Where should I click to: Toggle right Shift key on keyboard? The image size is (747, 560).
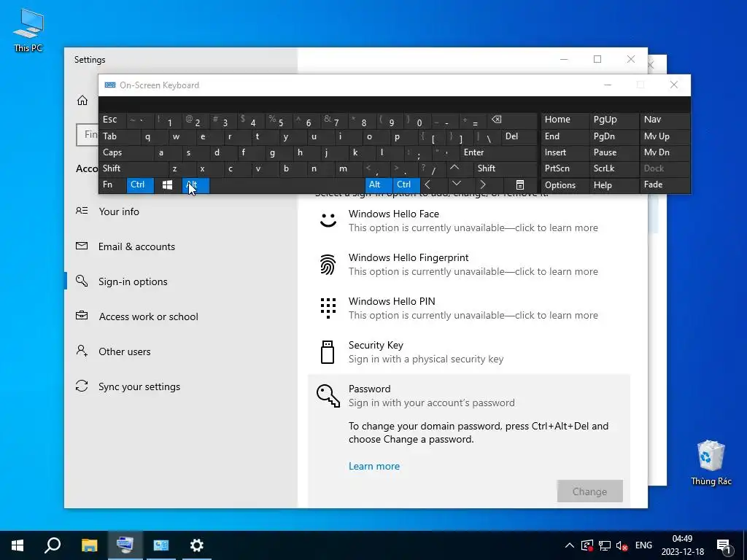[x=506, y=168]
